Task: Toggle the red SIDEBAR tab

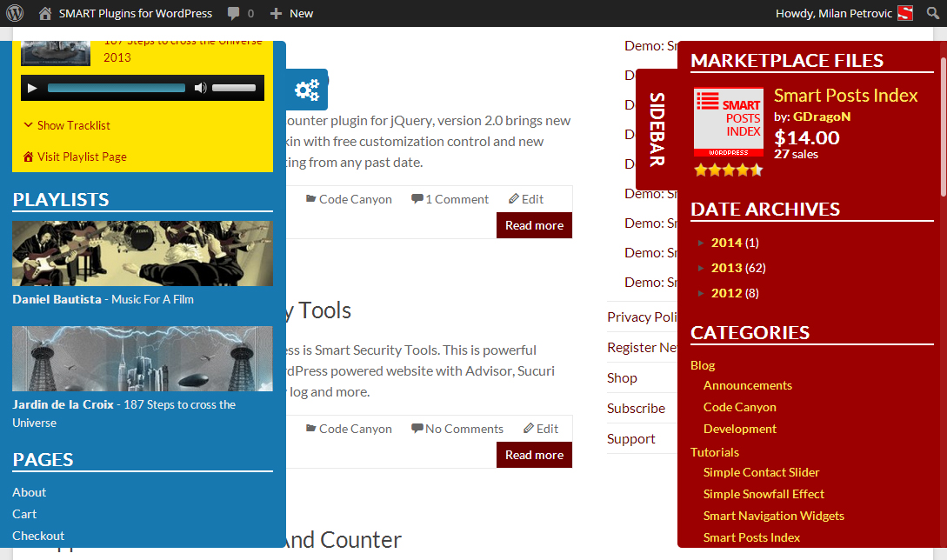Action: click(x=657, y=130)
